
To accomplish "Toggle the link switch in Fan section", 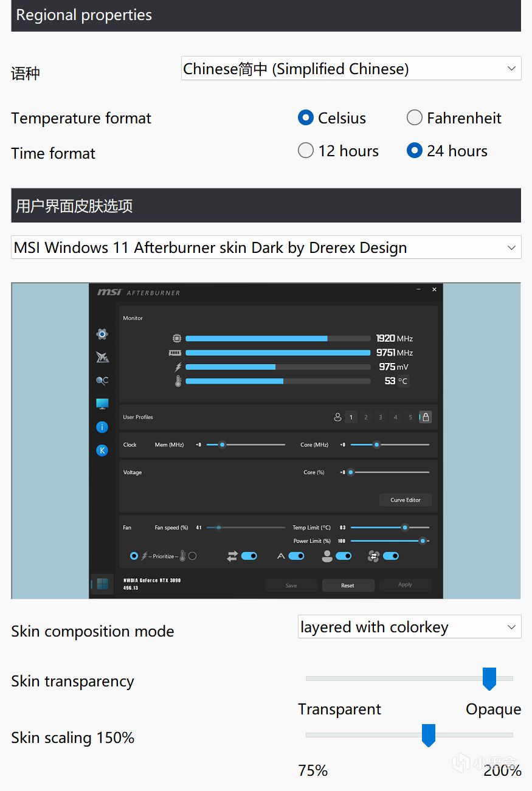I will coord(249,556).
